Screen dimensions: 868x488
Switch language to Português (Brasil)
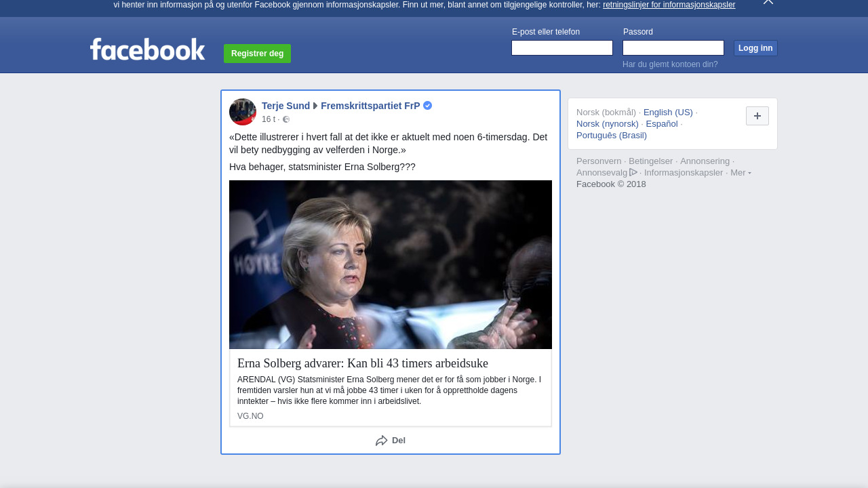point(612,136)
